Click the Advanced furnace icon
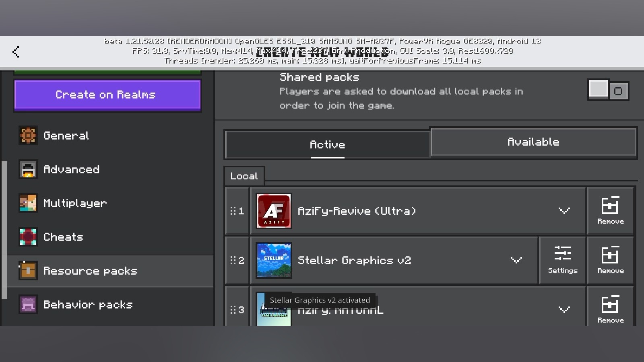Image resolution: width=644 pixels, height=362 pixels. point(28,169)
